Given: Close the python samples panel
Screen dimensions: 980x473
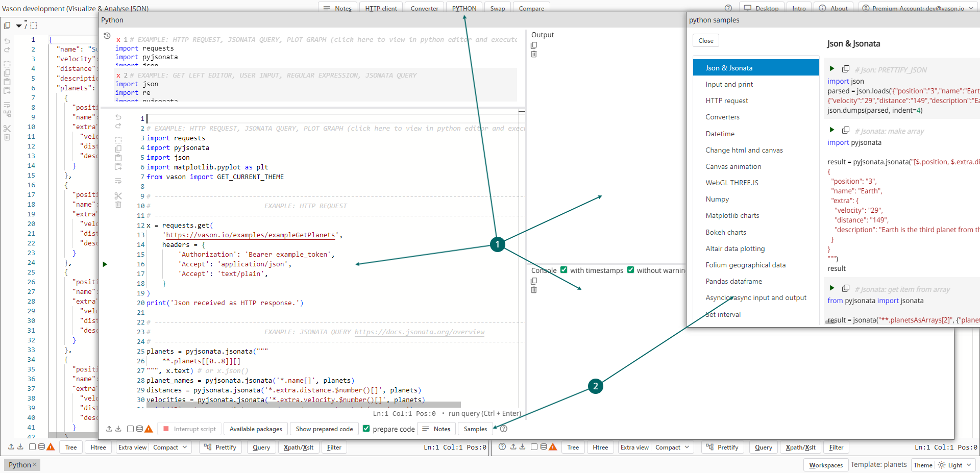Looking at the screenshot, I should pos(706,41).
